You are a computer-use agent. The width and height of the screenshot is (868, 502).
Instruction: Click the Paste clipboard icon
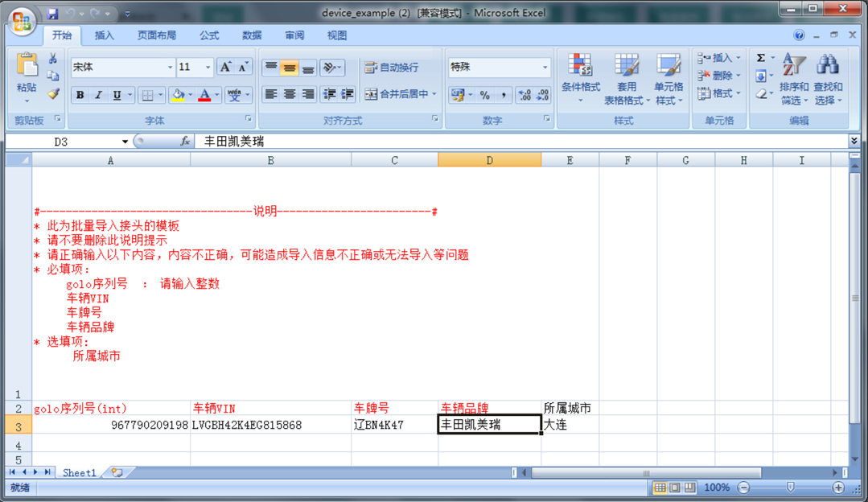(27, 65)
